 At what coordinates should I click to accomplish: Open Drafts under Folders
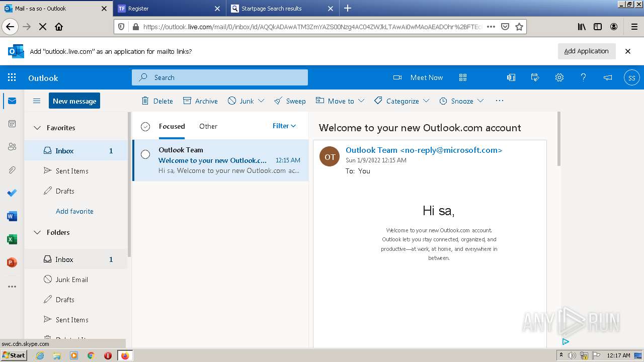[x=76, y=300]
